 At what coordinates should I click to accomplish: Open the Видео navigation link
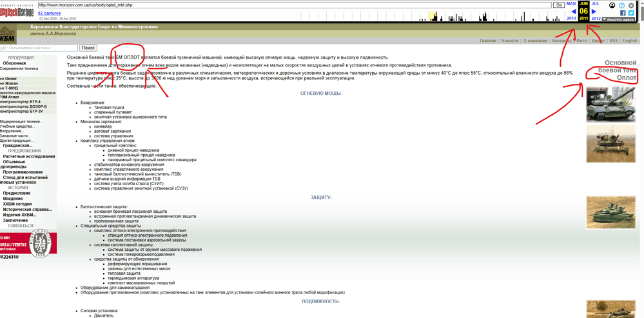pyautogui.click(x=598, y=41)
